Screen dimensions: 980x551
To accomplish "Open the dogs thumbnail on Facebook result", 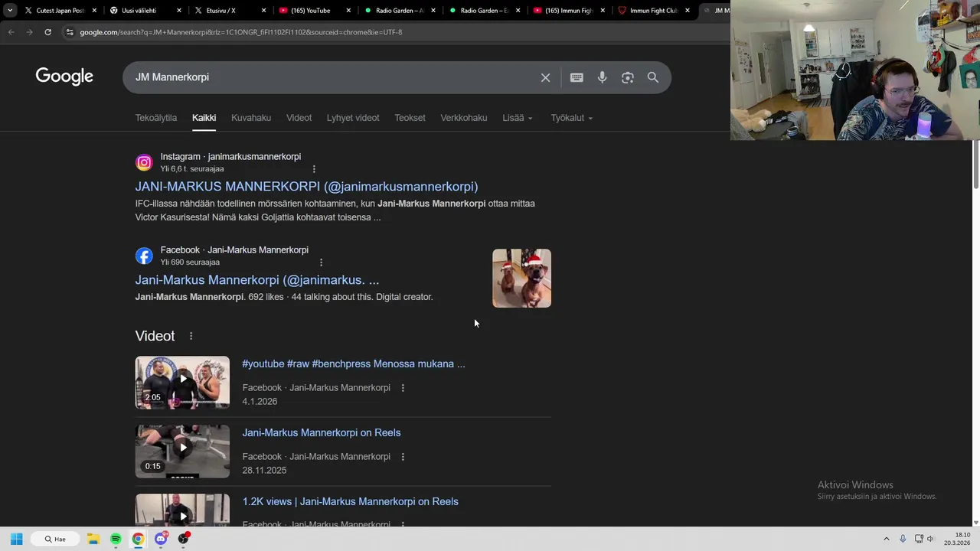I will tap(521, 278).
